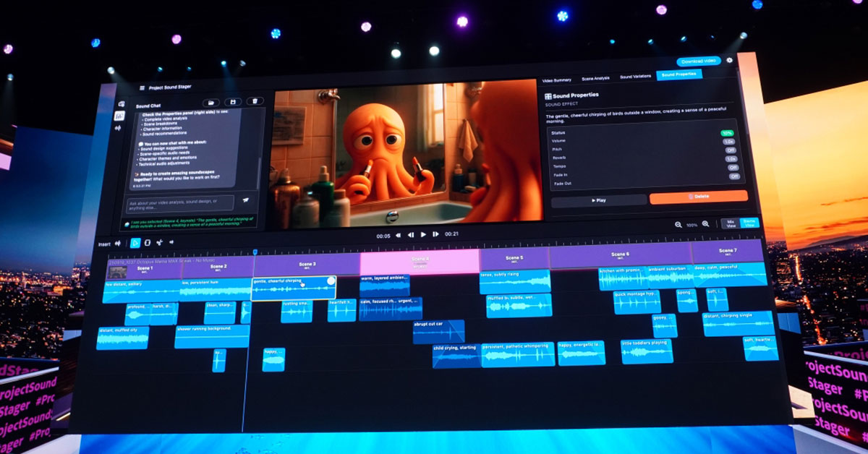868x454 pixels.
Task: Click the orange Delete button
Action: [698, 197]
